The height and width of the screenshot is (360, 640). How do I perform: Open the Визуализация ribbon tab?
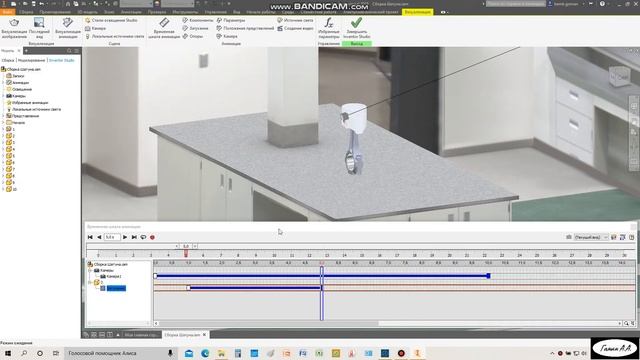417,12
